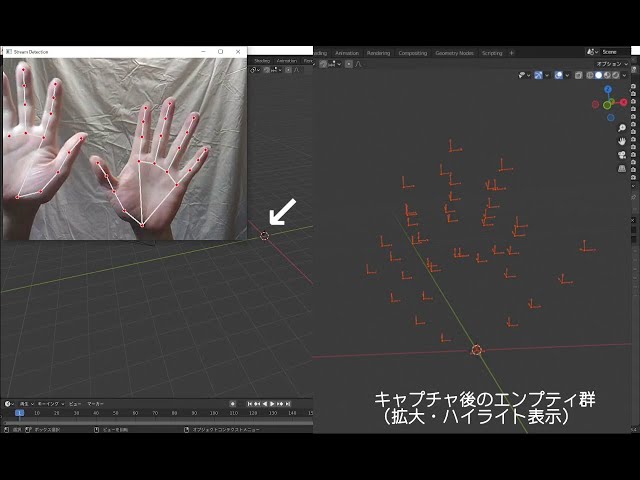Open the オプション dropdown
The width and height of the screenshot is (640, 480).
pos(611,63)
